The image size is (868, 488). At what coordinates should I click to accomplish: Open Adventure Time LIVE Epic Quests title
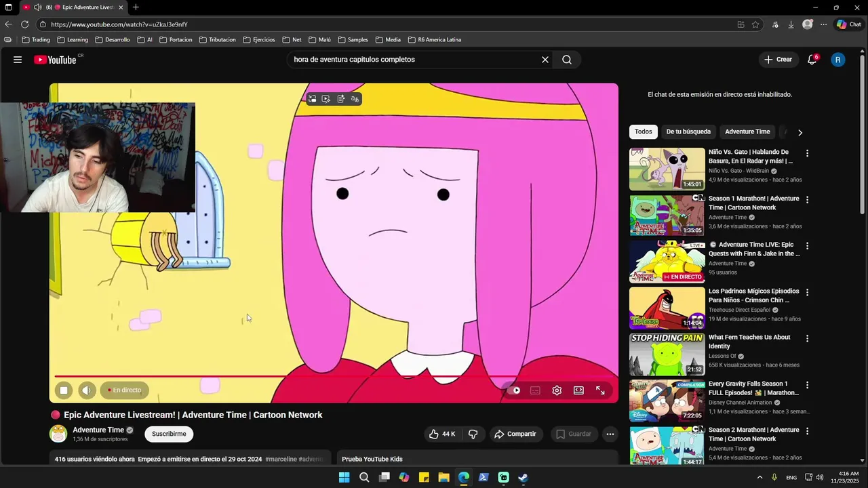click(x=755, y=249)
